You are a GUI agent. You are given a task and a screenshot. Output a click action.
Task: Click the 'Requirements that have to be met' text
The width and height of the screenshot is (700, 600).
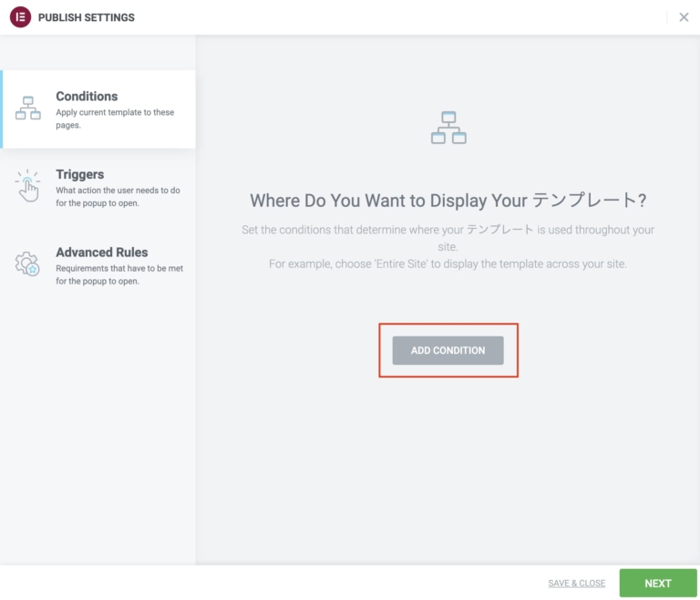point(118,274)
